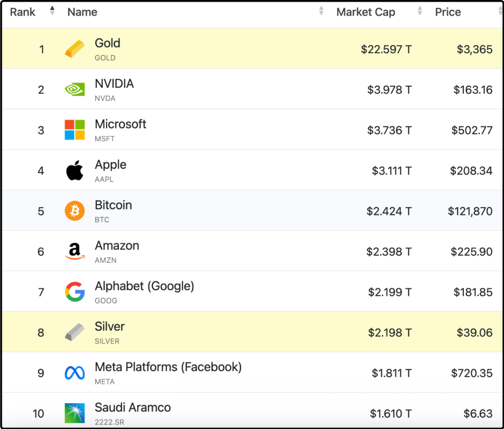504x429 pixels.
Task: Sort by the Rank column arrows
Action: (x=52, y=11)
